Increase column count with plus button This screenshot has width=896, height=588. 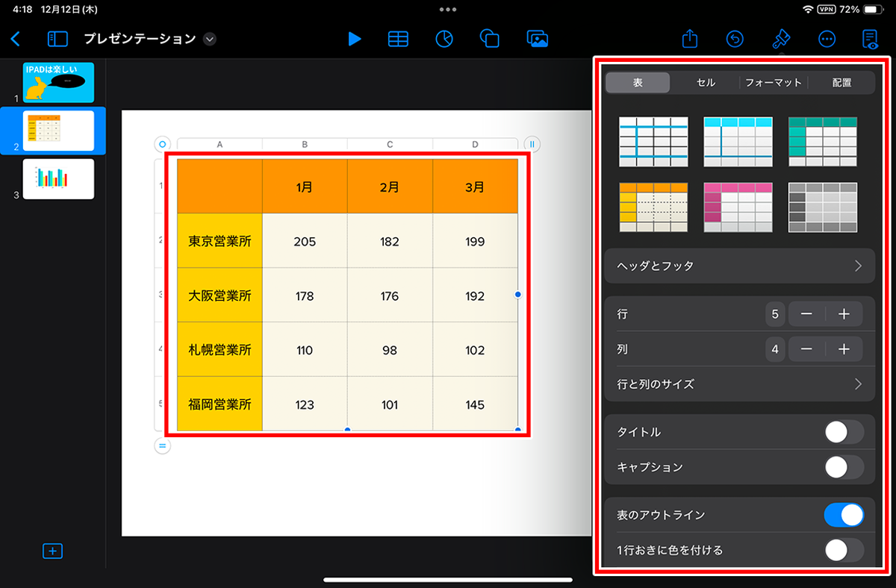pyautogui.click(x=844, y=349)
